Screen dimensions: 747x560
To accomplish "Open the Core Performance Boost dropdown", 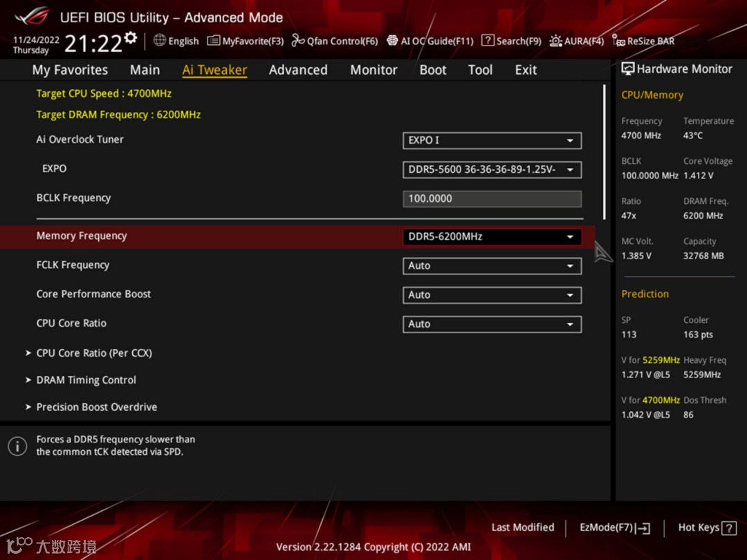I will 492,295.
